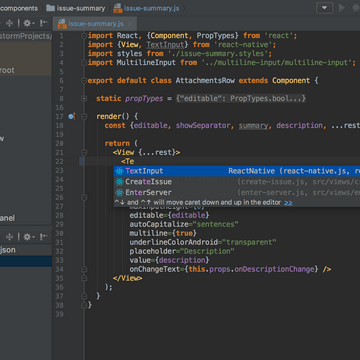Click line number 39 in the gutter

pyautogui.click(x=59, y=314)
